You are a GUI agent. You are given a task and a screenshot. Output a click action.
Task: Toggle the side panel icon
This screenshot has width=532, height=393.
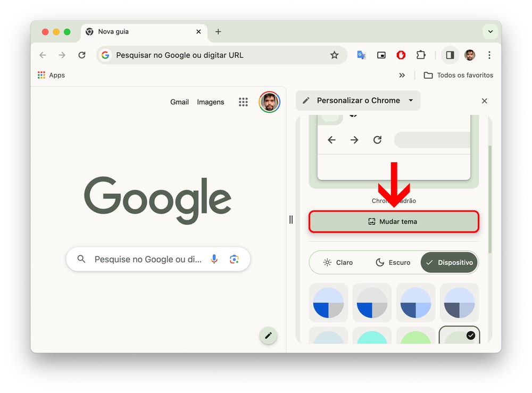tap(450, 55)
